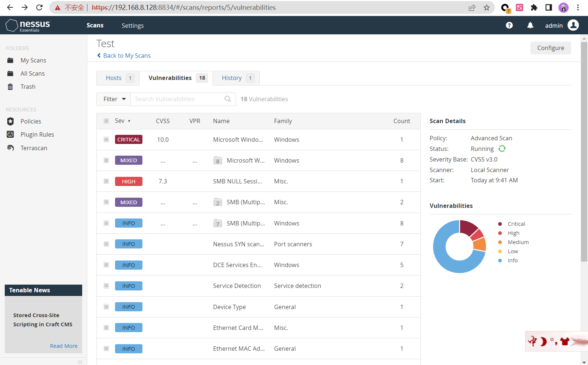This screenshot has width=588, height=365.
Task: Click the admin user avatar icon
Action: click(x=573, y=25)
